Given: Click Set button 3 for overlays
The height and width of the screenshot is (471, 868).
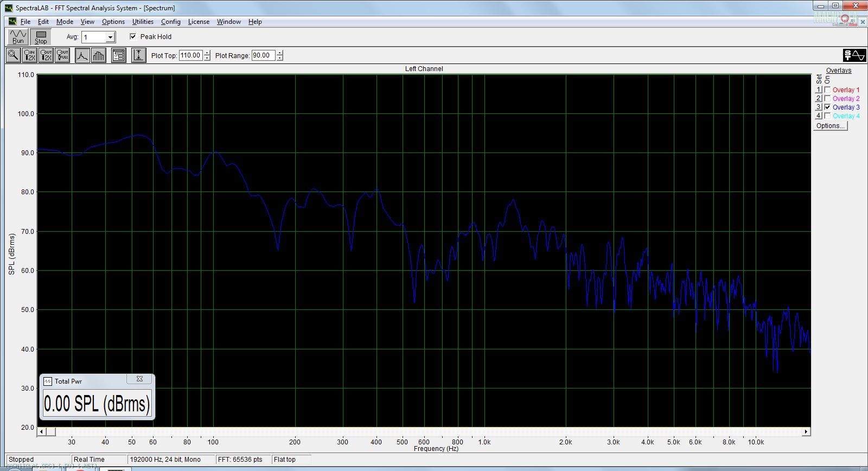Looking at the screenshot, I should 819,107.
